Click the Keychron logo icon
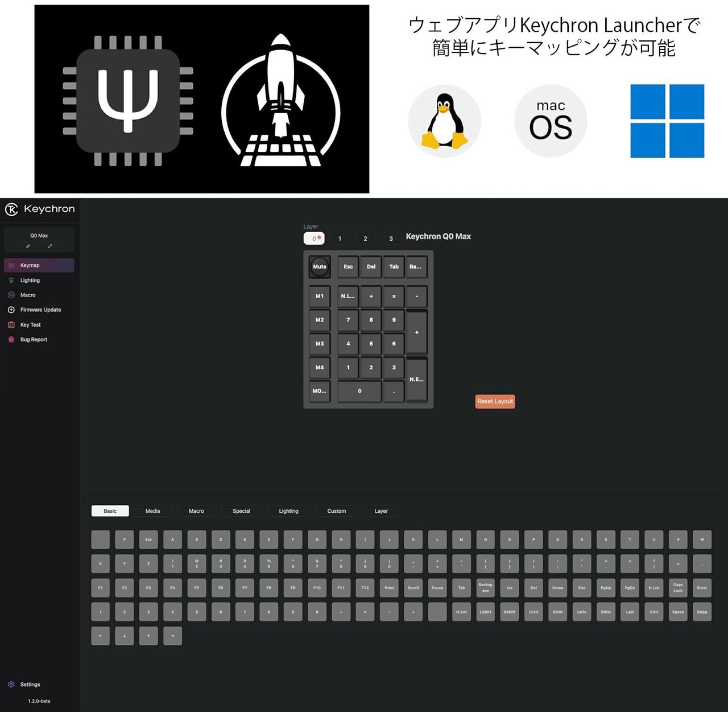The height and width of the screenshot is (712, 728). click(x=11, y=209)
